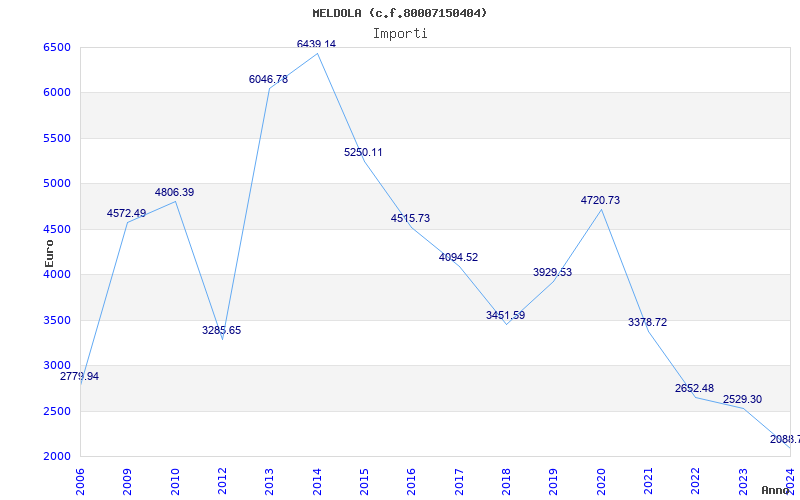Click the 4000 y-axis tick label
The image size is (800, 500).
pos(56,274)
